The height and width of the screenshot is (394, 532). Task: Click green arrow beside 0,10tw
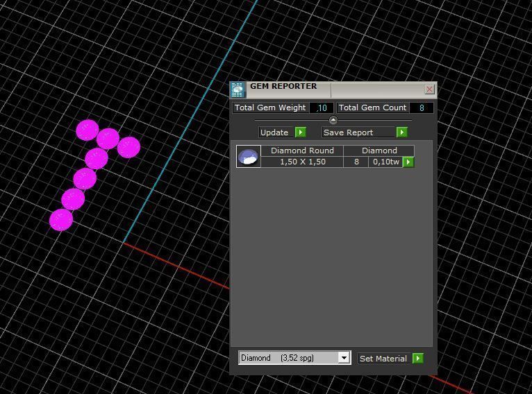point(408,162)
